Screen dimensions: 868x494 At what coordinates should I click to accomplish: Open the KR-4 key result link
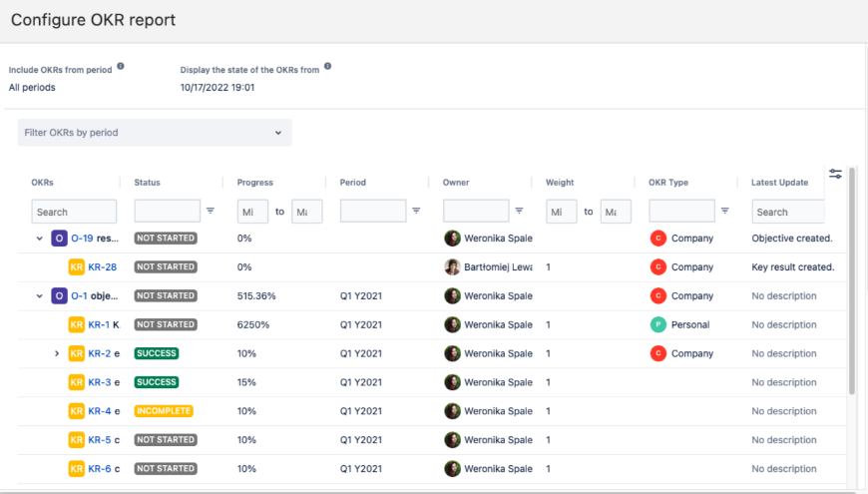(99, 411)
